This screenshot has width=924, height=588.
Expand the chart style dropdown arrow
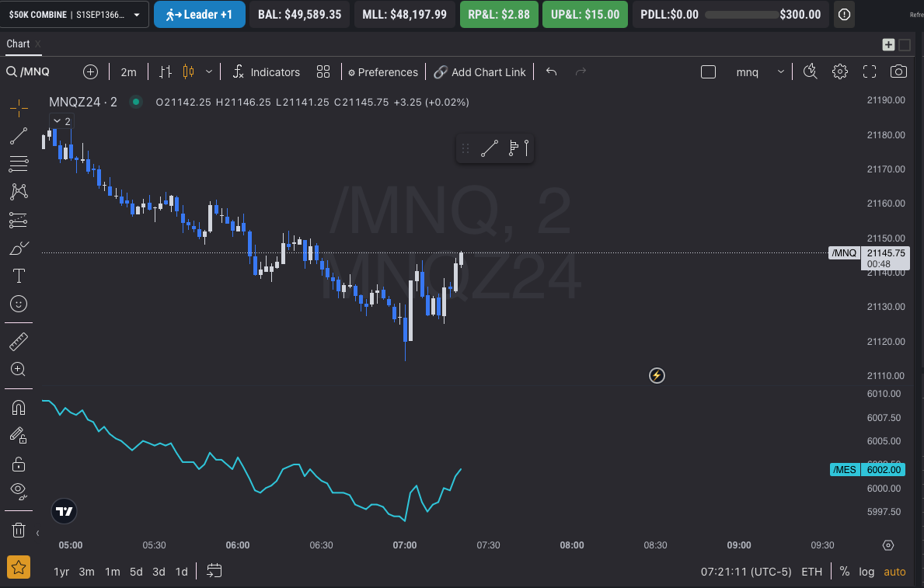point(208,72)
